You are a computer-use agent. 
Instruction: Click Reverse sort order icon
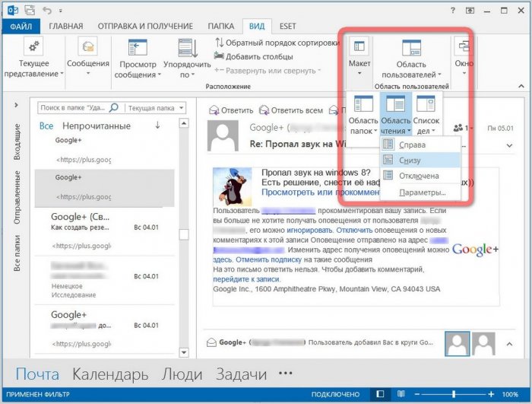coord(219,43)
